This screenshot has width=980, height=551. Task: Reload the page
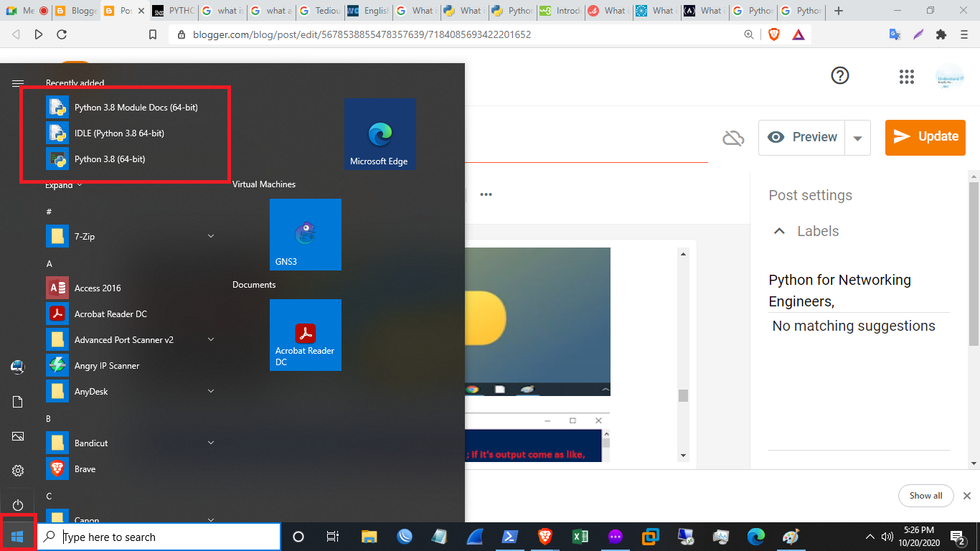click(62, 34)
